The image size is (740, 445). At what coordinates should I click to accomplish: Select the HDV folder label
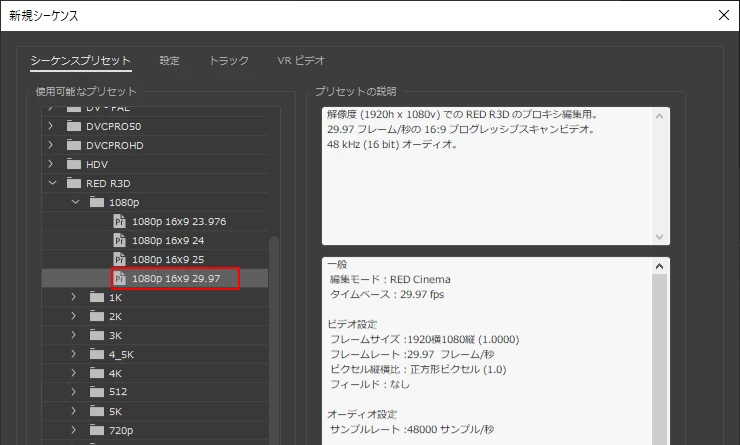(x=97, y=164)
